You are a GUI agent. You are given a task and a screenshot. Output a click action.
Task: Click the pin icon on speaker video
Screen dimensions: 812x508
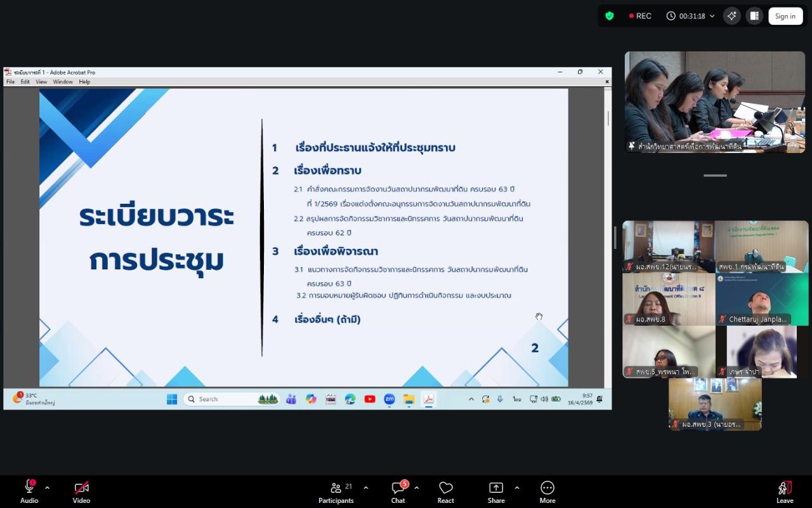pyautogui.click(x=631, y=146)
